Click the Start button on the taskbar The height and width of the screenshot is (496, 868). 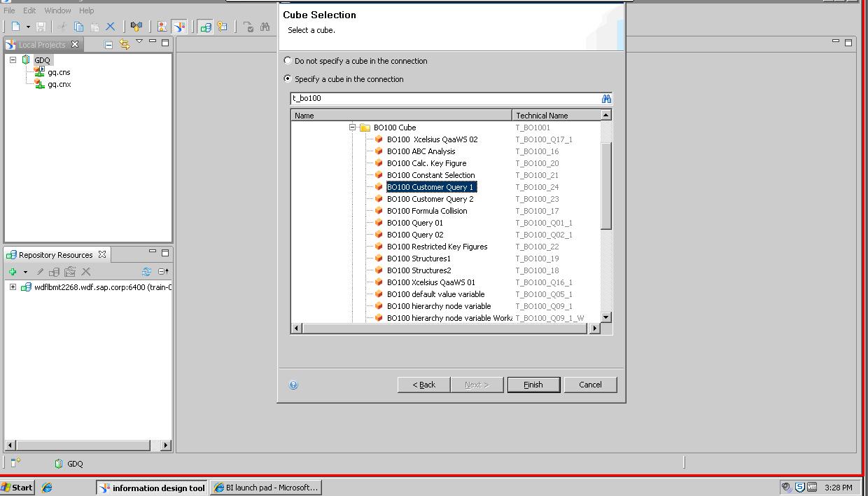(x=17, y=487)
